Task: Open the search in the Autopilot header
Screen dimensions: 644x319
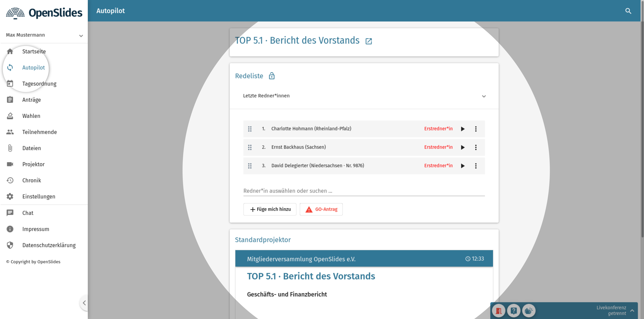Action: click(628, 11)
